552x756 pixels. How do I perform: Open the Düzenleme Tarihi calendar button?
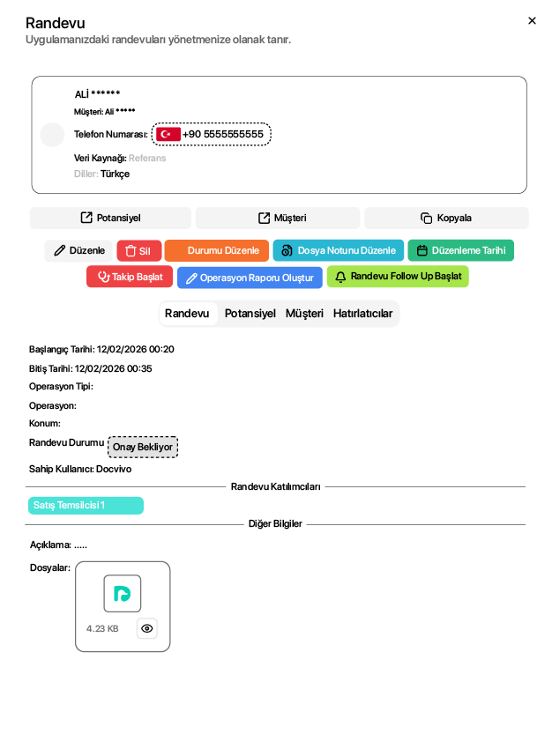coord(460,250)
